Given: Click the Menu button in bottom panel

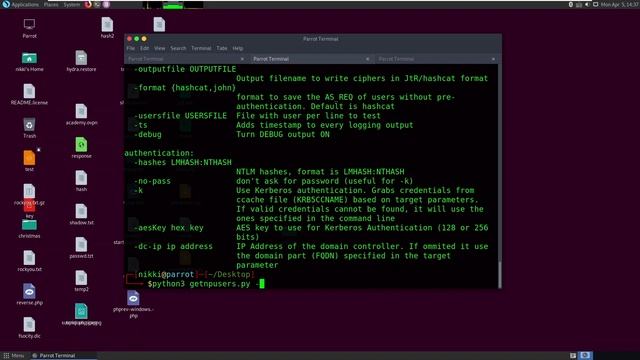Looking at the screenshot, I should pos(14,356).
